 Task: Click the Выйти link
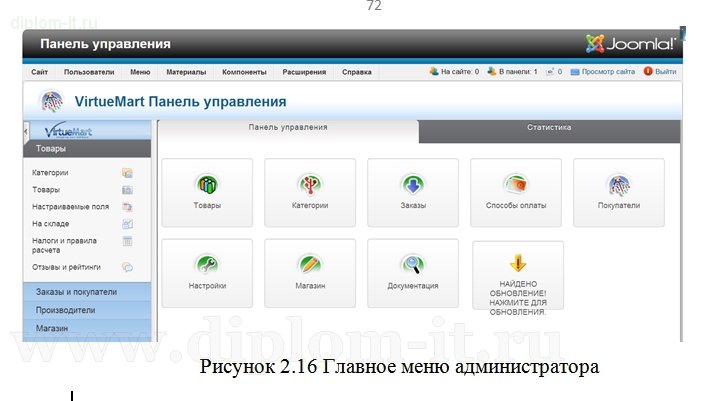(x=665, y=72)
